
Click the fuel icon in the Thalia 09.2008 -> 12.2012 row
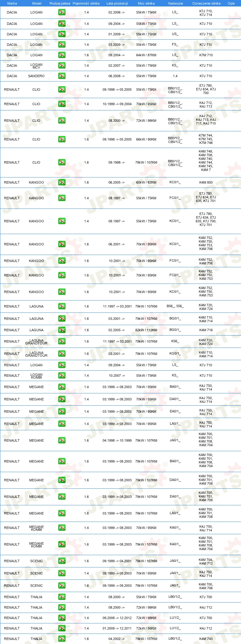62,618
